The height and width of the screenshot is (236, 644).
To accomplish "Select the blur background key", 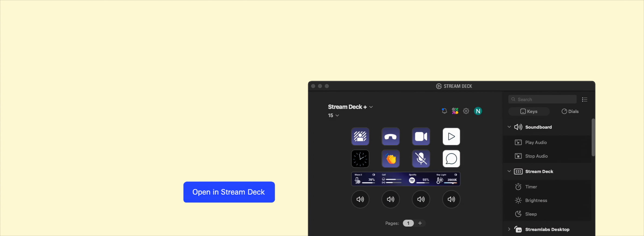I will coord(360,136).
